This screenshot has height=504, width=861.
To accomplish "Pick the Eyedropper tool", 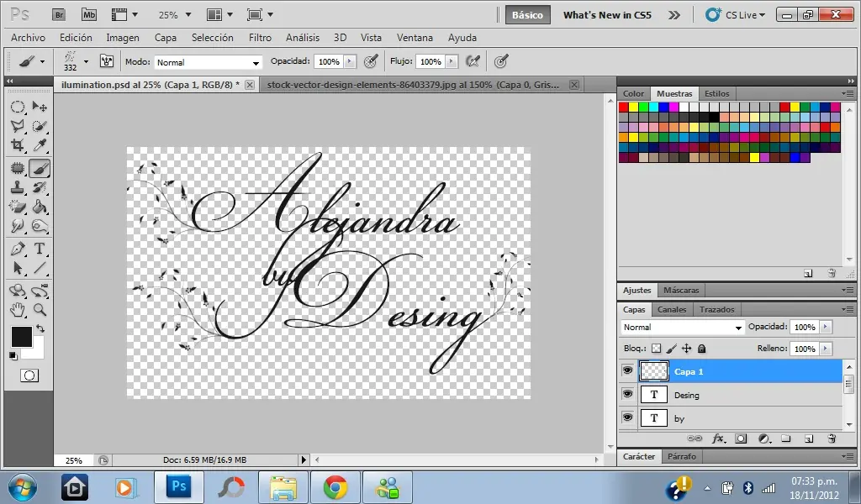I will pos(39,146).
